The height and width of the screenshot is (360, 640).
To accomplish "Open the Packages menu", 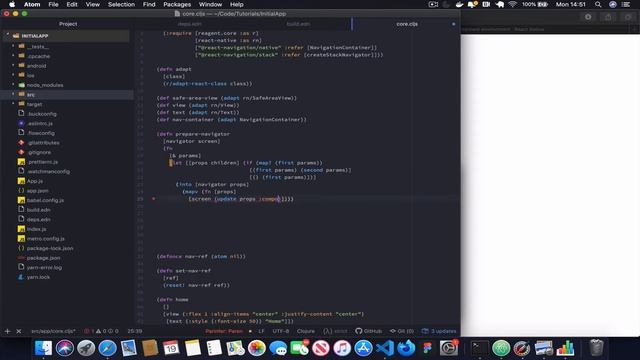I will pos(177,4).
